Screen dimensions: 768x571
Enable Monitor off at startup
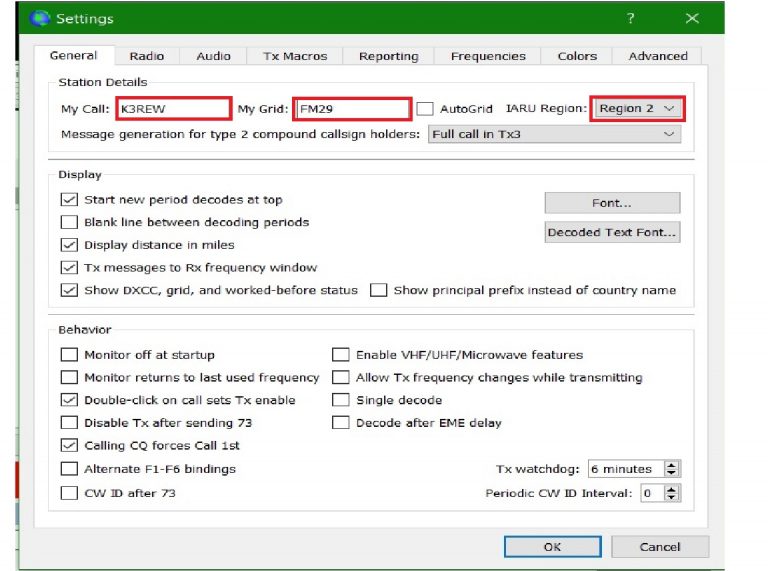pyautogui.click(x=69, y=355)
